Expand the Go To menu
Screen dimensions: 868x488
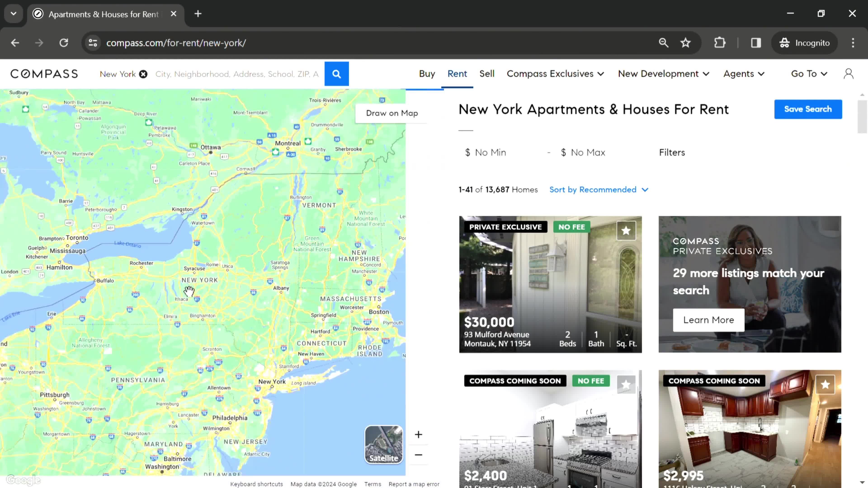coord(809,74)
